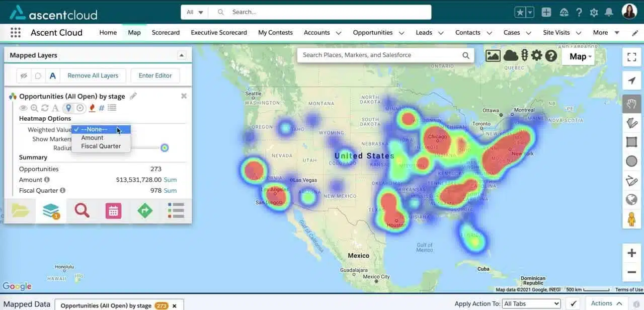644x310 pixels.
Task: Expand the Accounts tab chevron
Action: pyautogui.click(x=339, y=33)
